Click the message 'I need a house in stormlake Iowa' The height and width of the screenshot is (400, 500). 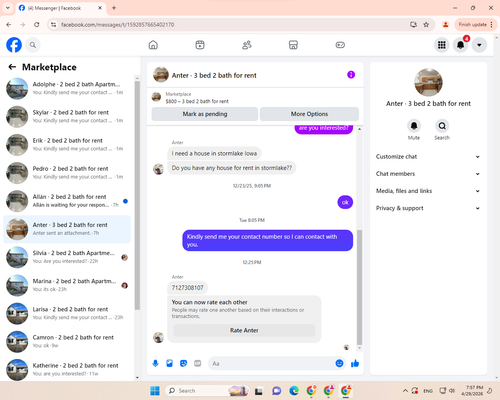tap(214, 153)
